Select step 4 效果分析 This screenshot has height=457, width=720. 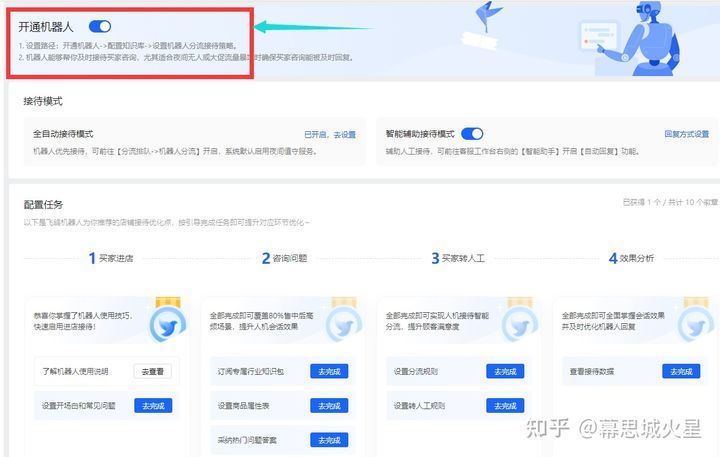click(631, 258)
